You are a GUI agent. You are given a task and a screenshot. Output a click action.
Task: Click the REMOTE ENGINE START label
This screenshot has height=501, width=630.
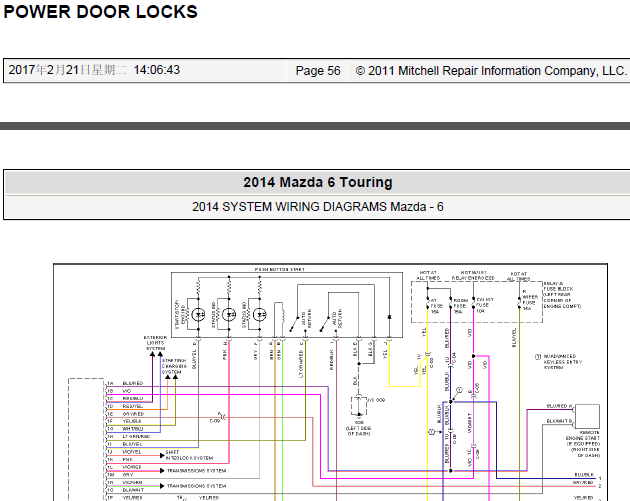coord(583,444)
